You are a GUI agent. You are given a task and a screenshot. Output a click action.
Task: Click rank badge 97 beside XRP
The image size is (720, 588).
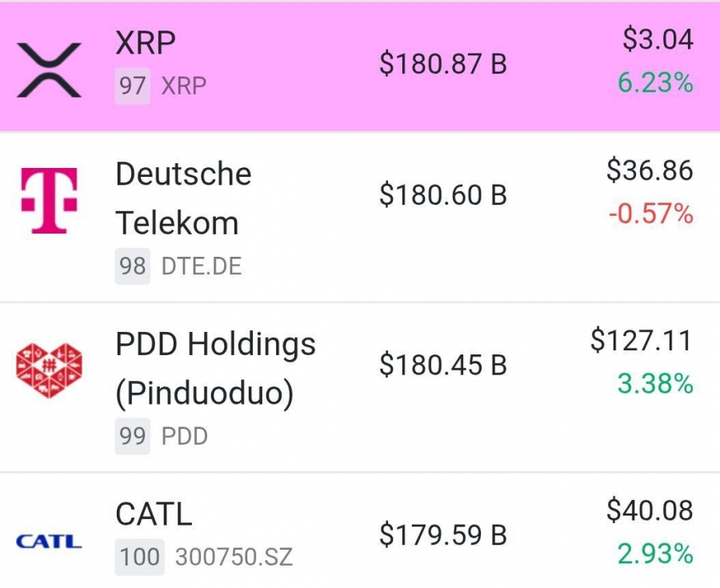coord(132,86)
